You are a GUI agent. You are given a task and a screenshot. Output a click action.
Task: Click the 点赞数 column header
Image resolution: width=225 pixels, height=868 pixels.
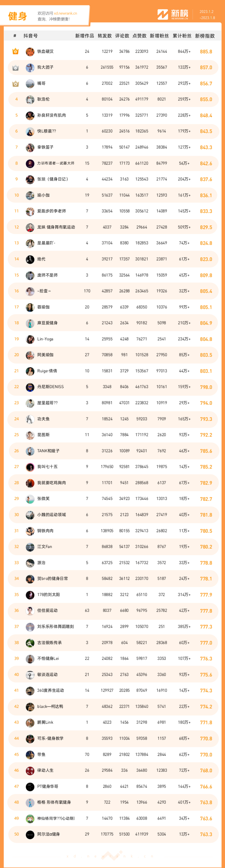(x=139, y=36)
